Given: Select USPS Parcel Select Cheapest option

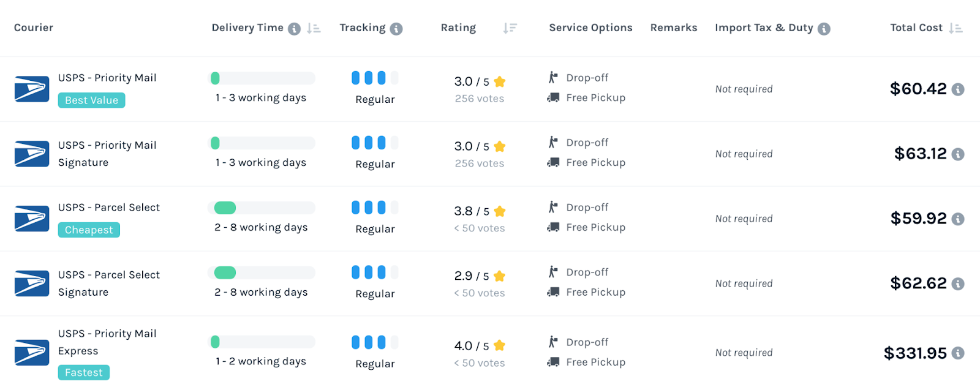Looking at the screenshot, I should click(x=108, y=208).
